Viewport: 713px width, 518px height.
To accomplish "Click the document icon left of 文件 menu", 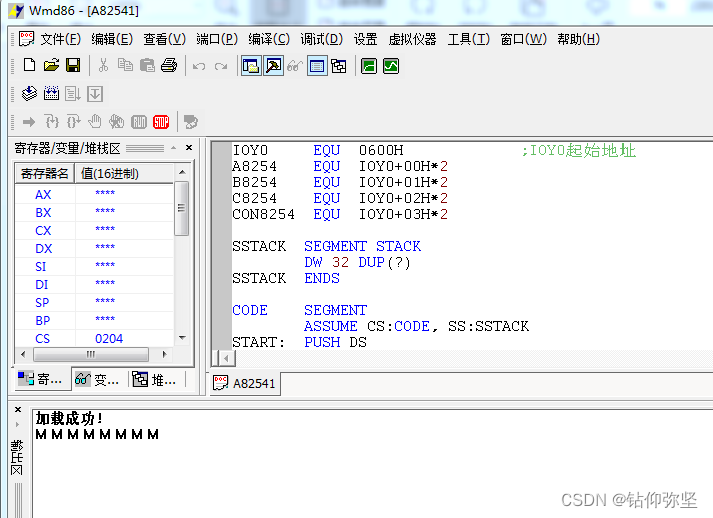I will (x=26, y=39).
